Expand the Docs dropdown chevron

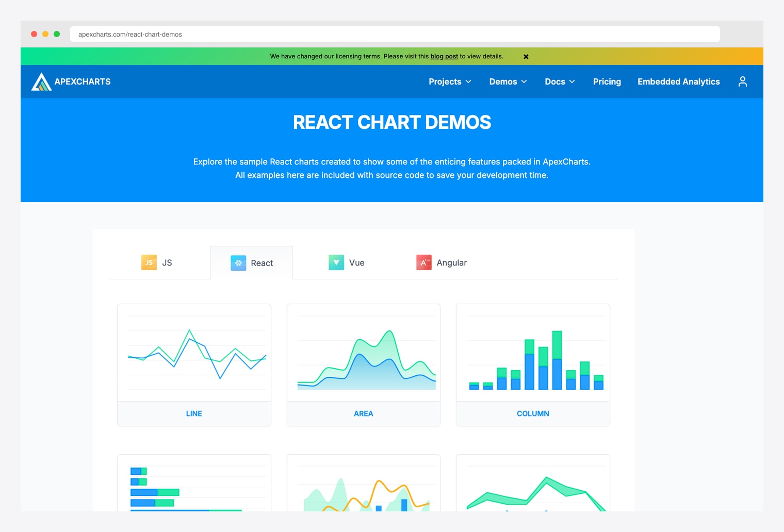point(572,81)
